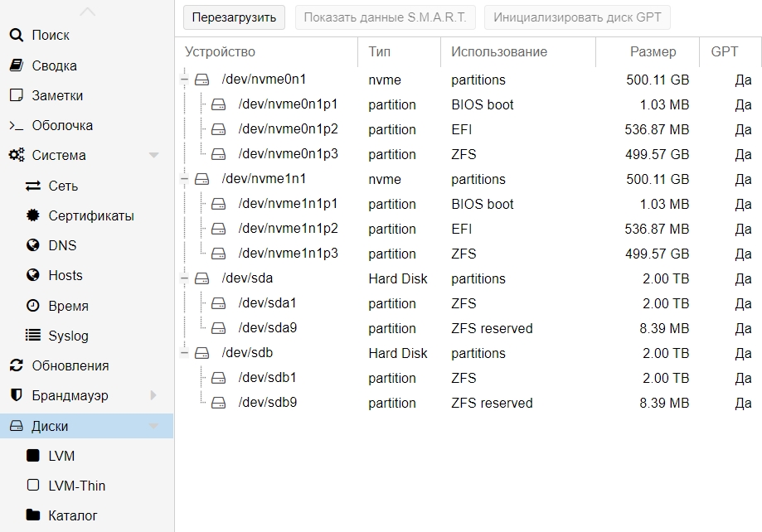Viewport: 762px width, 532px height.
Task: Collapse the /dev/sda disk tree node
Action: pyautogui.click(x=184, y=279)
